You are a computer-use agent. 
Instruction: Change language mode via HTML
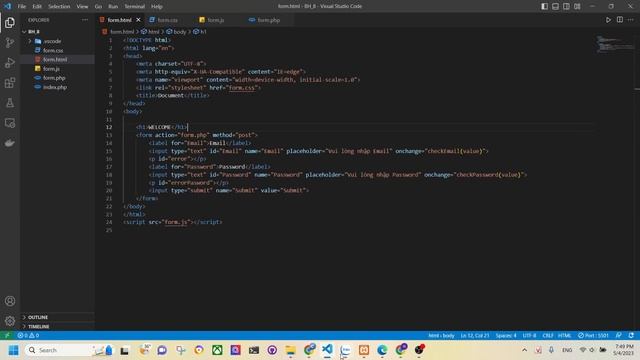pyautogui.click(x=564, y=336)
